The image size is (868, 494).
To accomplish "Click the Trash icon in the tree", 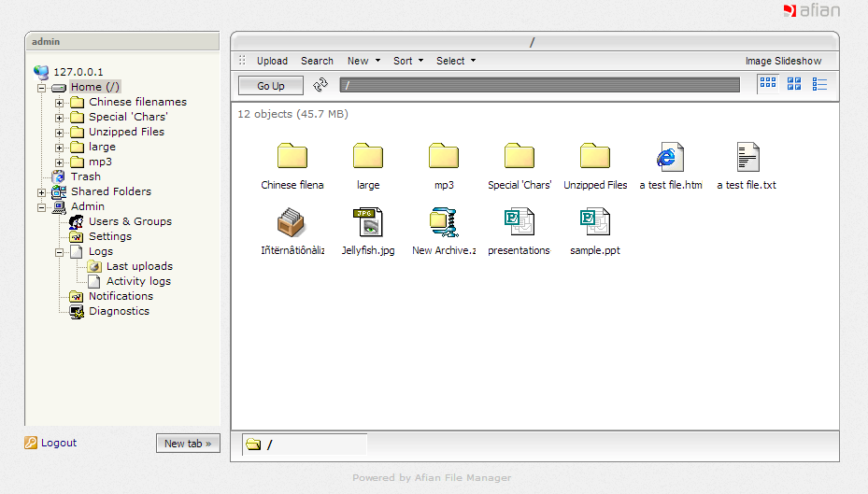I will [58, 176].
